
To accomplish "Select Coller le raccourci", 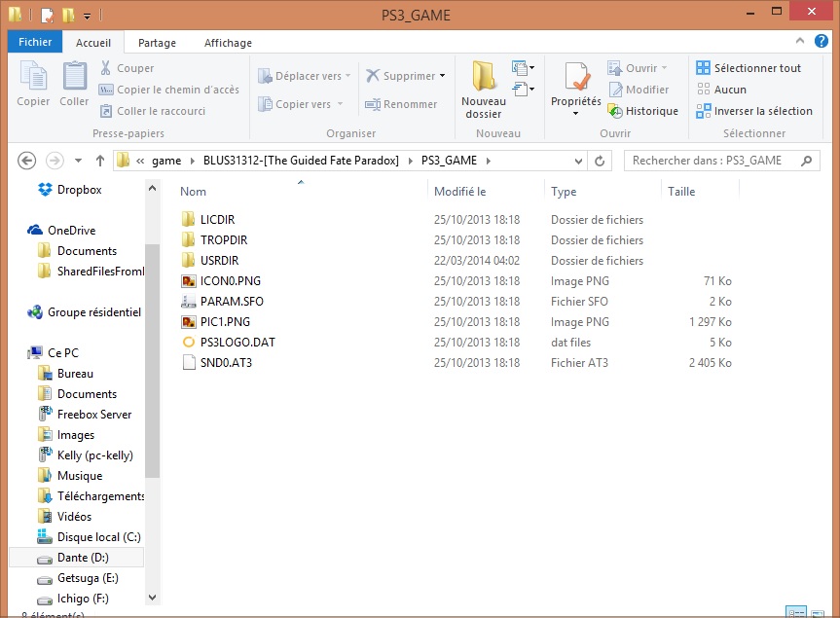I will pos(153,111).
